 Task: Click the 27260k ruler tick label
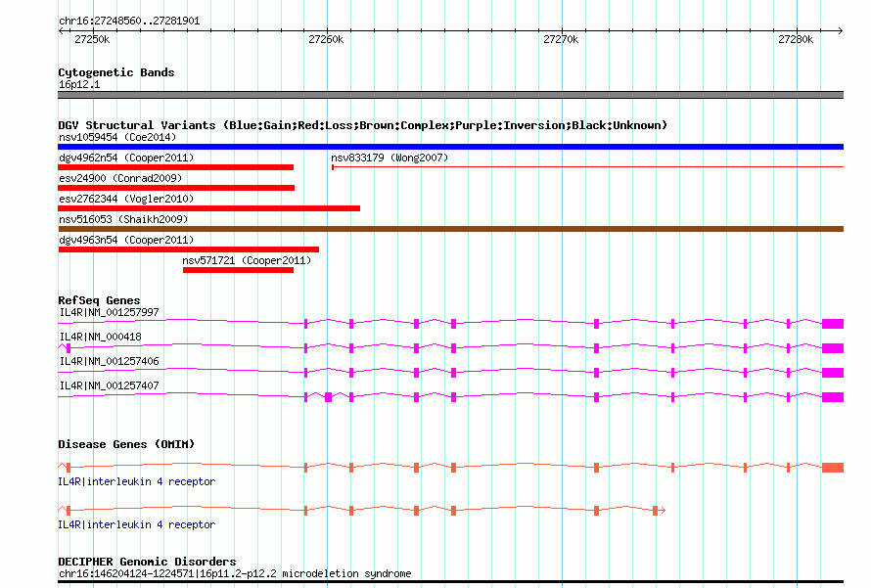coord(326,39)
